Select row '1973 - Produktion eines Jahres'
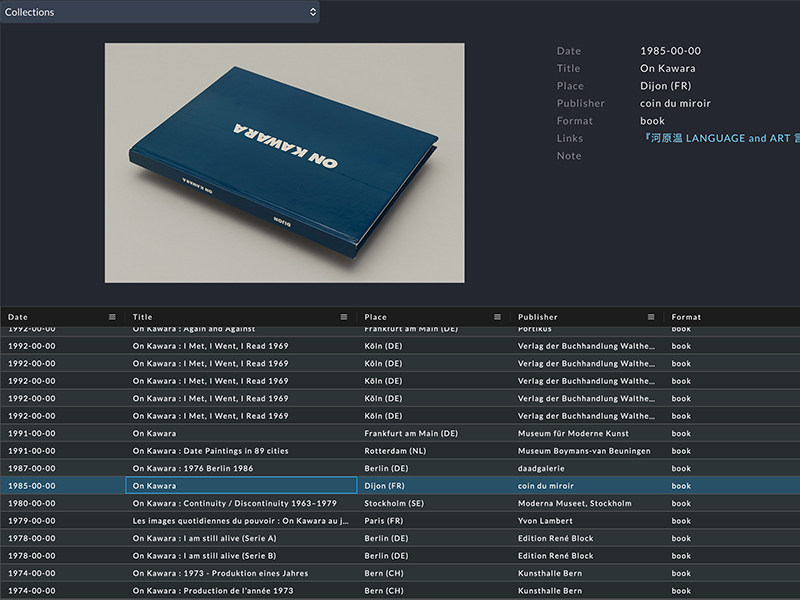 400,573
